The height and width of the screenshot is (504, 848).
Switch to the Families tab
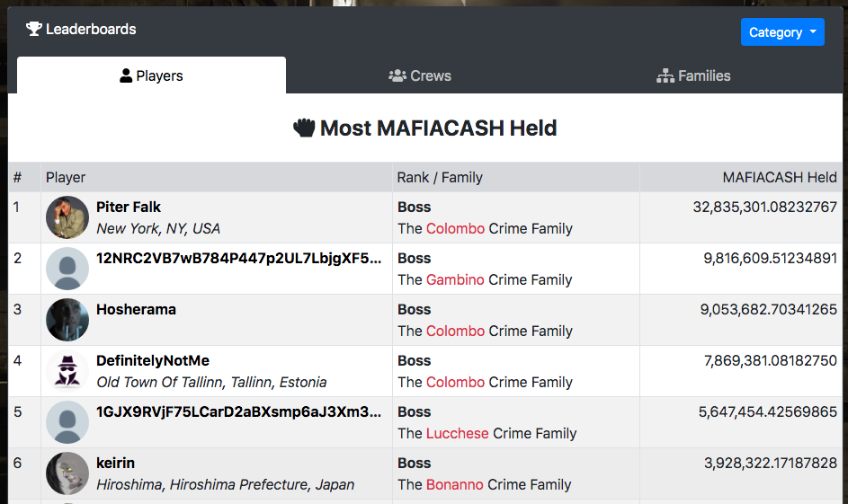pos(693,75)
